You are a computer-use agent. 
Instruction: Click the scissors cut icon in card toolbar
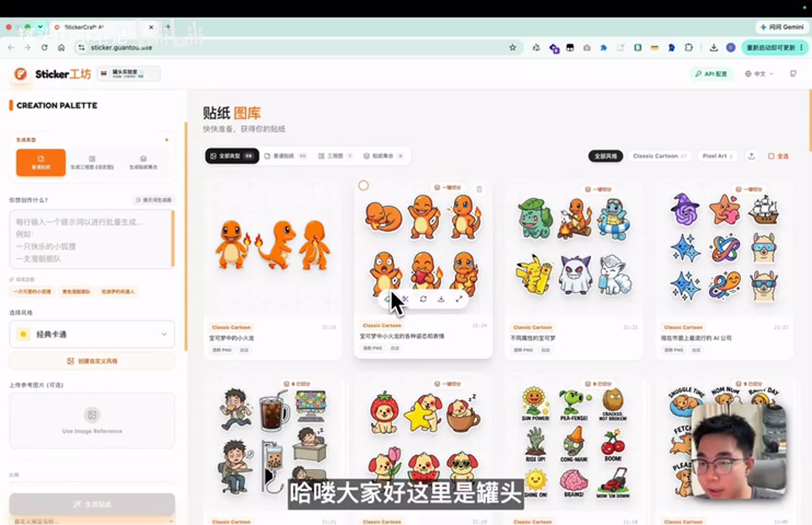(x=405, y=299)
